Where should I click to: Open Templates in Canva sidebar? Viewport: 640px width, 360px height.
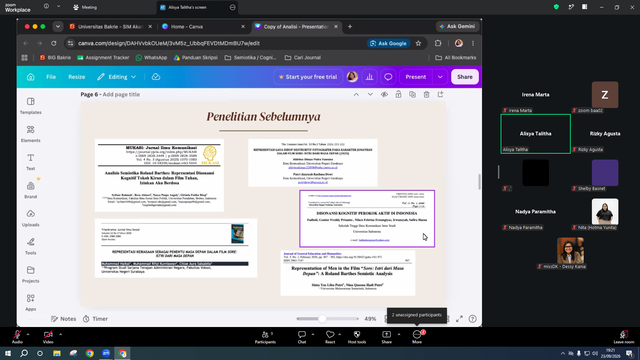point(31,105)
